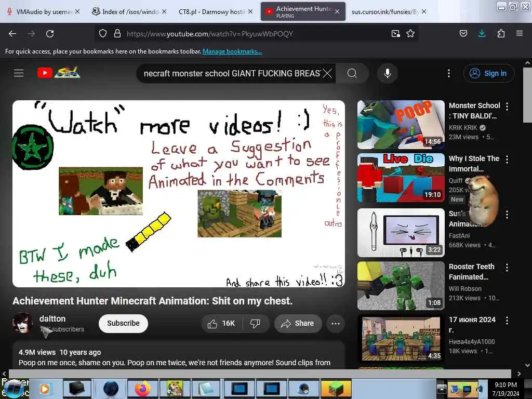Open options for Rooster Teeth Fanimated
Image resolution: width=532 pixels, height=399 pixels.
point(507,268)
